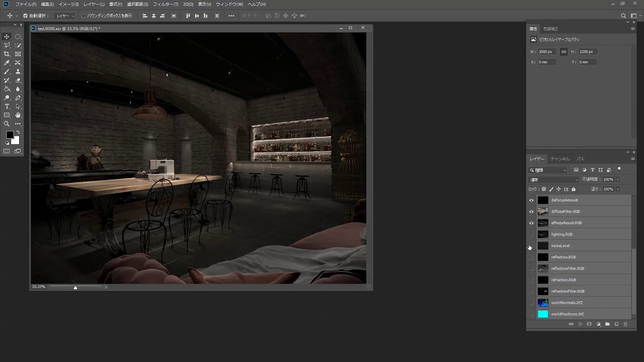The height and width of the screenshot is (362, 644).
Task: Hide the effectsResult.RGB layer
Action: tap(531, 223)
